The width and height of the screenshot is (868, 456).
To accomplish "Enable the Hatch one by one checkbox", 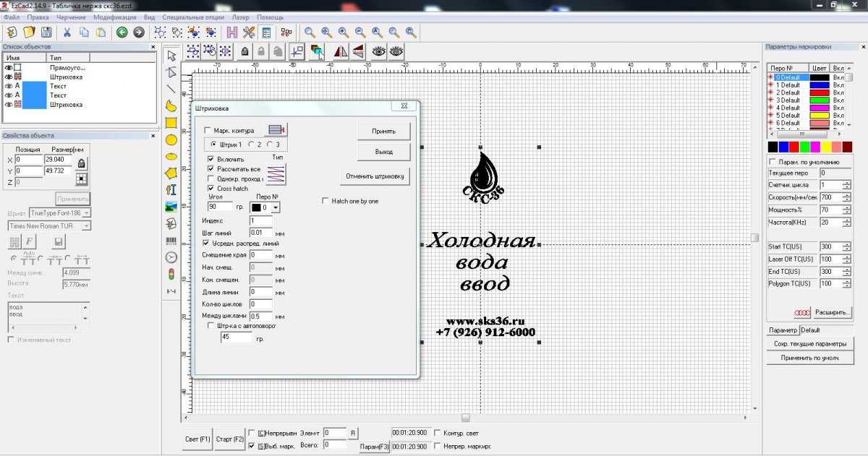I will pyautogui.click(x=325, y=201).
